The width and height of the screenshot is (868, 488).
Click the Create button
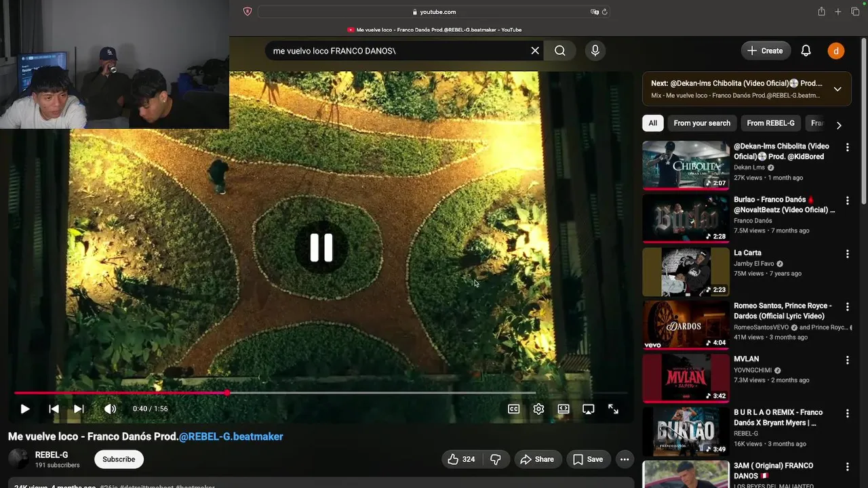pos(766,51)
